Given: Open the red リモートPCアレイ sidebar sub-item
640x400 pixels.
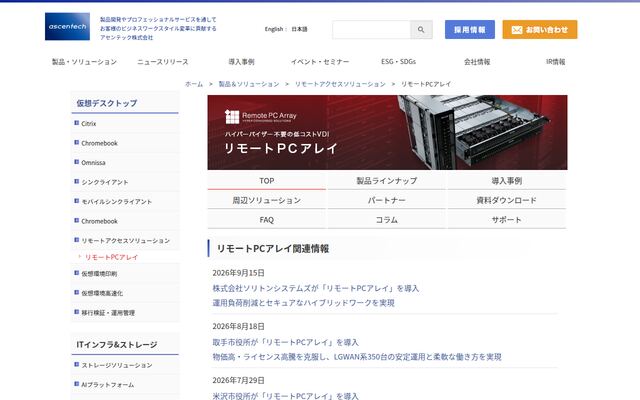Looking at the screenshot, I should (111, 257).
